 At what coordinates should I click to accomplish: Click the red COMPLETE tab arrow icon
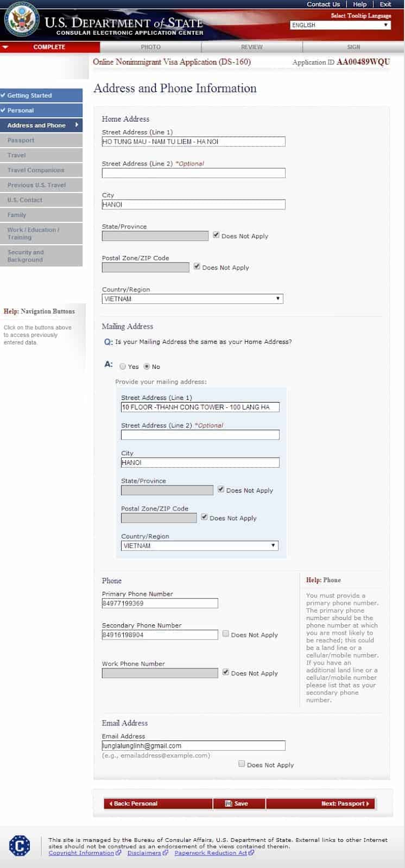tap(5, 47)
